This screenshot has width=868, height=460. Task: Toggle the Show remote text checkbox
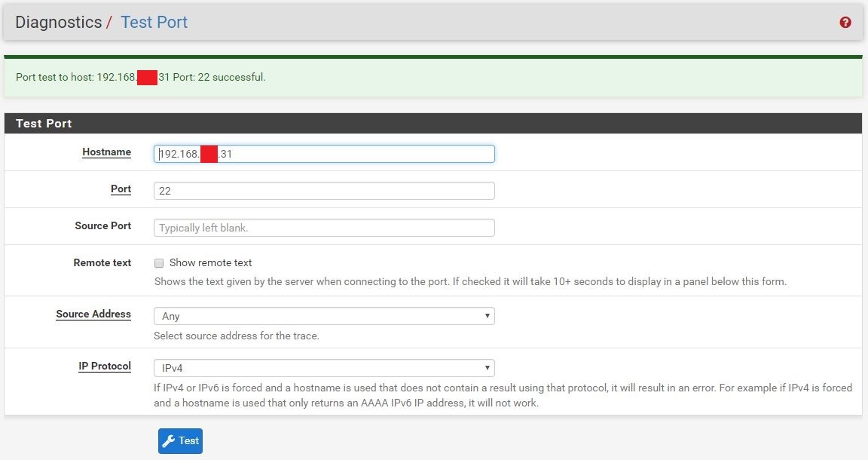(159, 263)
